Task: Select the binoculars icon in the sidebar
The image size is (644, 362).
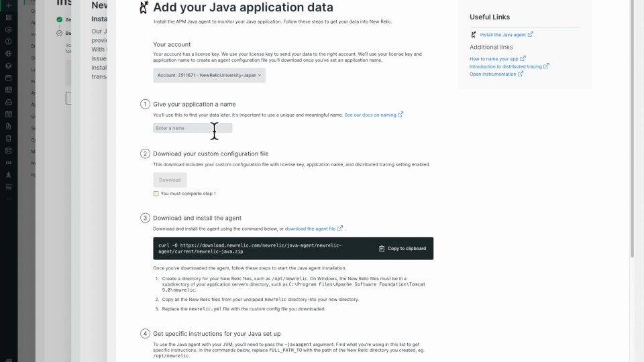Action: tap(9, 114)
